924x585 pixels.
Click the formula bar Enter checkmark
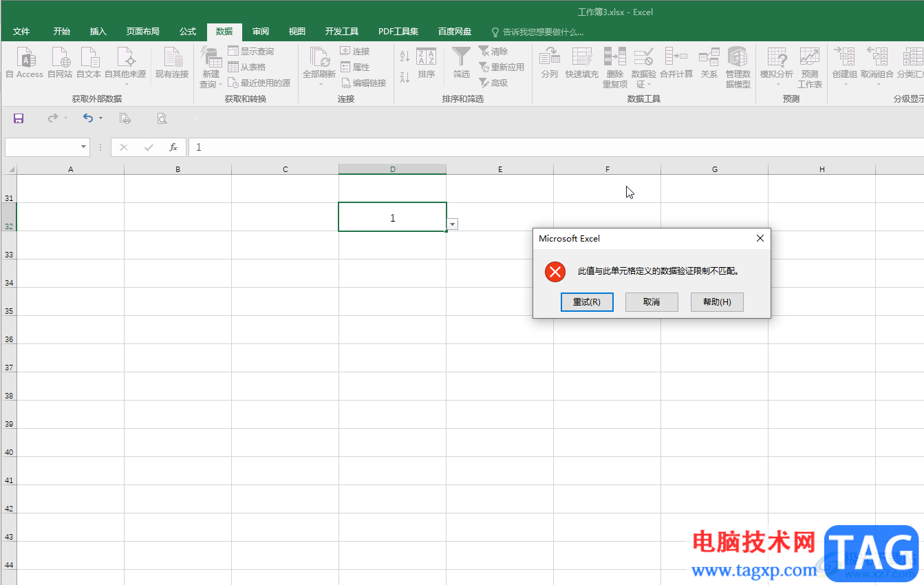click(149, 147)
